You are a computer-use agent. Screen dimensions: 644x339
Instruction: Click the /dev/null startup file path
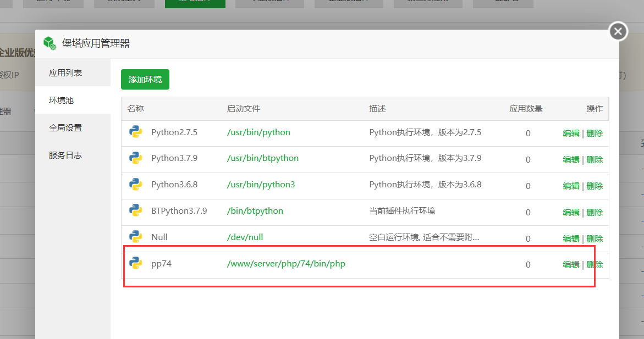click(x=245, y=237)
